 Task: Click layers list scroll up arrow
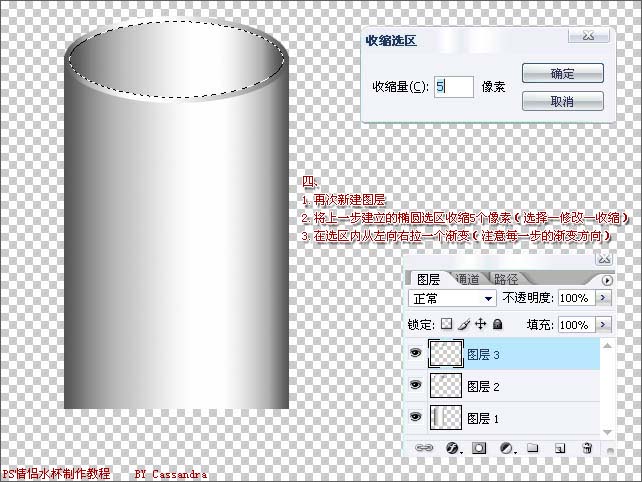coord(608,346)
